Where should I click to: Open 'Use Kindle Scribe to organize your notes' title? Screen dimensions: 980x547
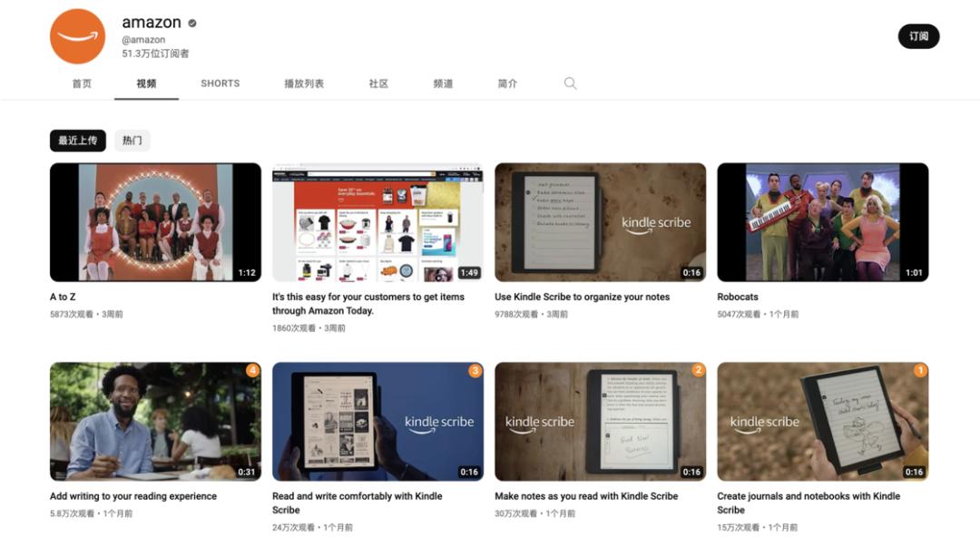click(x=582, y=297)
